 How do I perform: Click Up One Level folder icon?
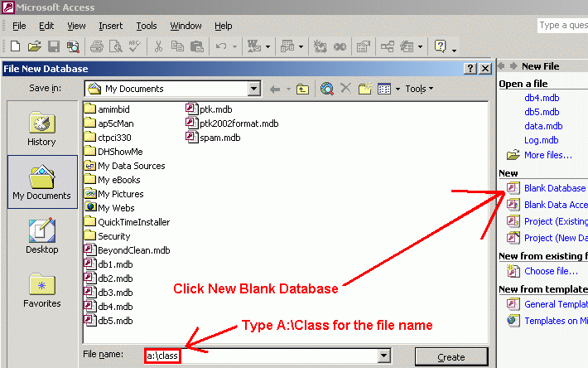click(303, 89)
